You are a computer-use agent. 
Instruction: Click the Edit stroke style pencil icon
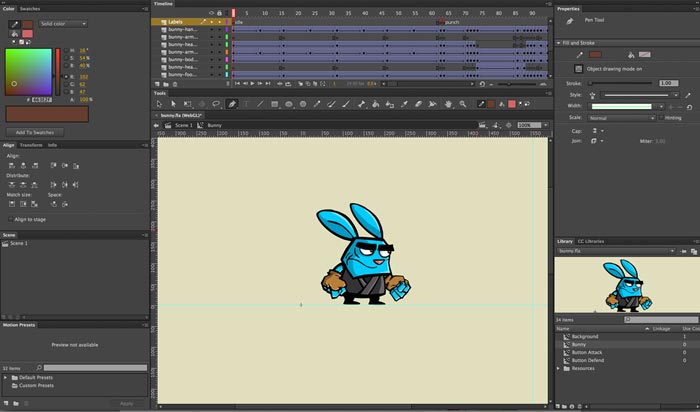pyautogui.click(x=688, y=95)
